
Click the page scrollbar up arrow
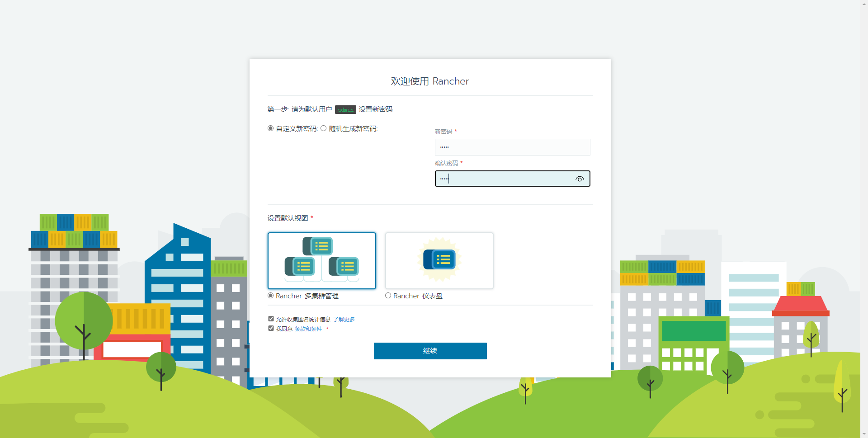click(x=864, y=4)
